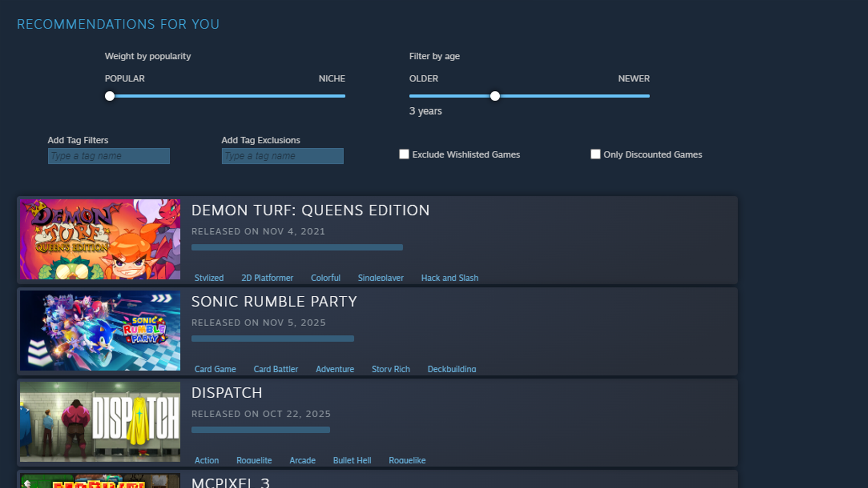Select the Roguelike tag
Image resolution: width=868 pixels, height=488 pixels.
407,460
